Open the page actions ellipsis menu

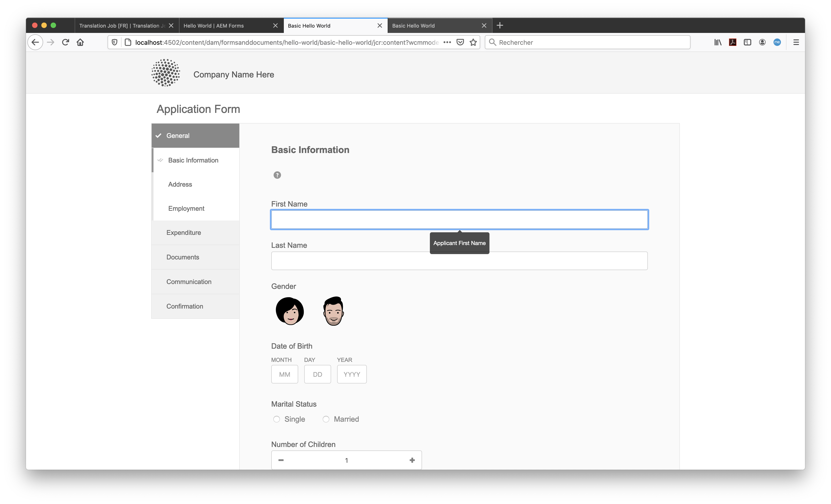point(447,42)
